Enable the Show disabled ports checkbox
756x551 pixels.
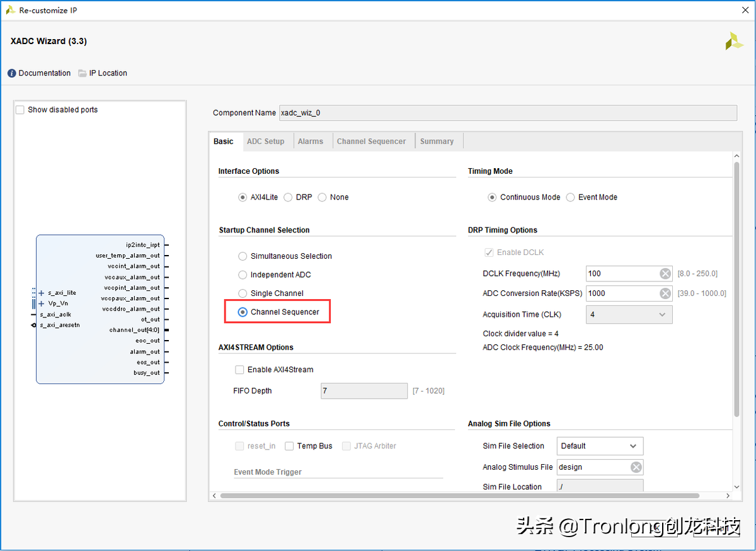point(20,109)
